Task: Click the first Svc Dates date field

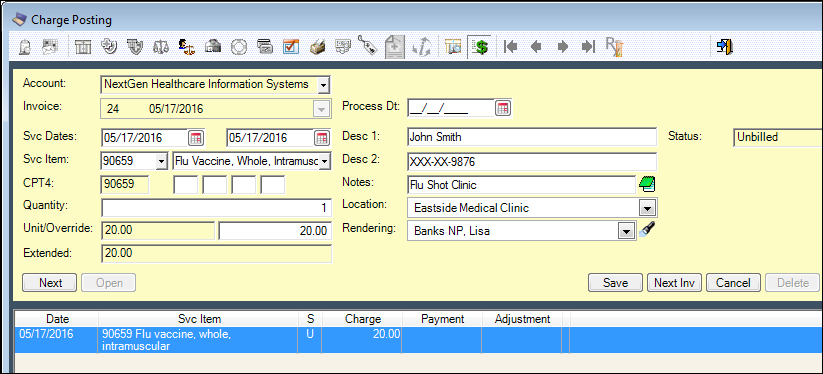Action: point(145,138)
